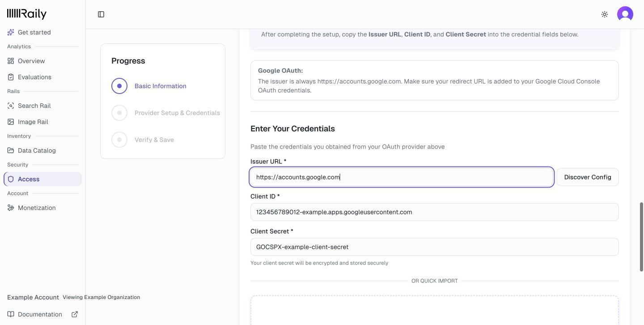Go to Monetization settings

(42, 208)
